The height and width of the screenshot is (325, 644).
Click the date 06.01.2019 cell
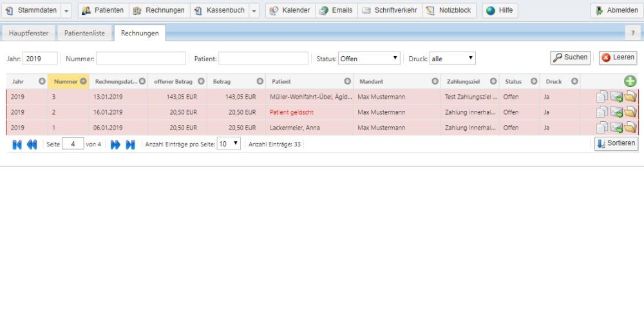point(118,128)
